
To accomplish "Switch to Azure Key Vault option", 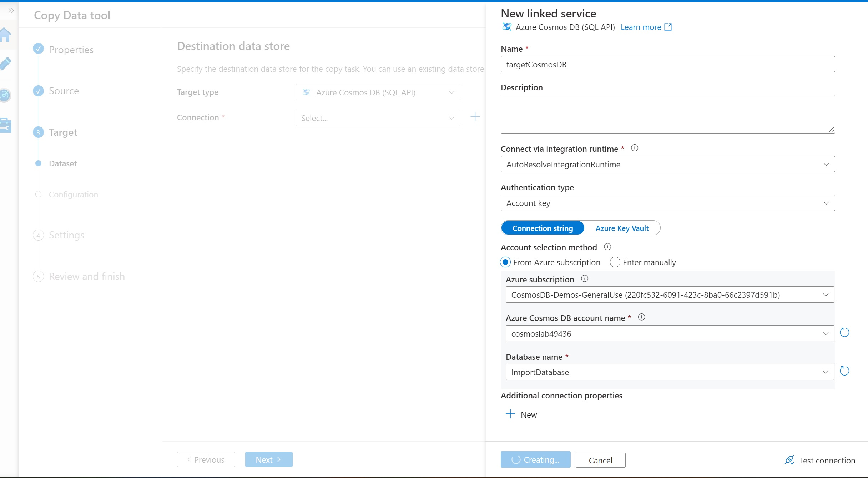I will (x=622, y=228).
